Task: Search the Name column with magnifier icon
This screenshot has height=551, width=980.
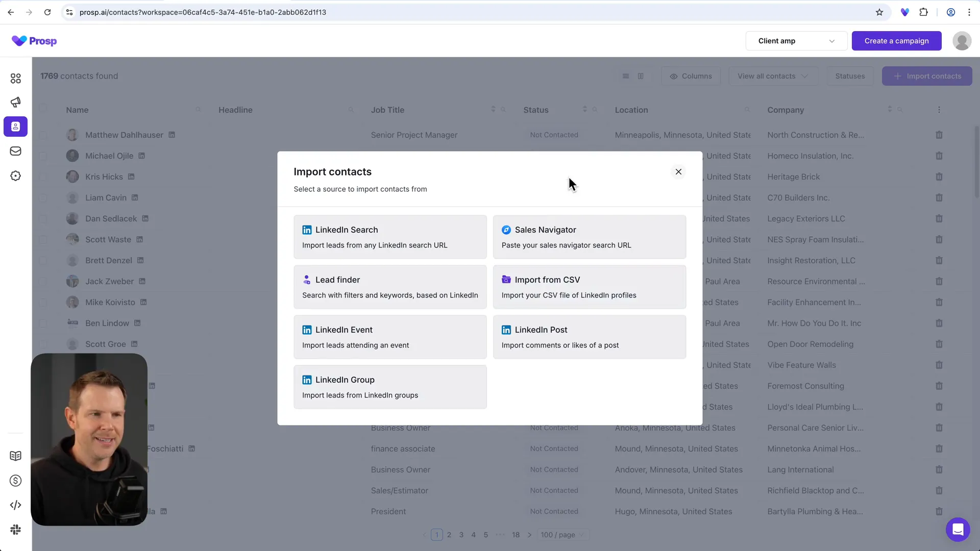Action: point(198,110)
